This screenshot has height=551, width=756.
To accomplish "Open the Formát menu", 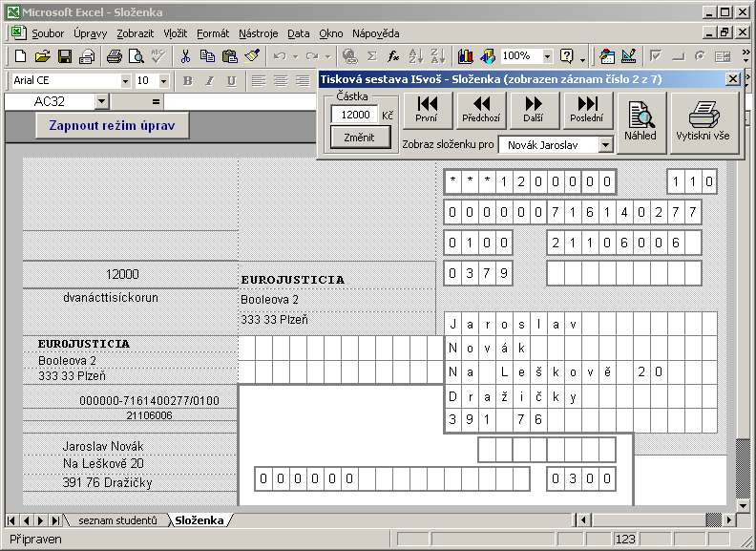I will pos(213,33).
